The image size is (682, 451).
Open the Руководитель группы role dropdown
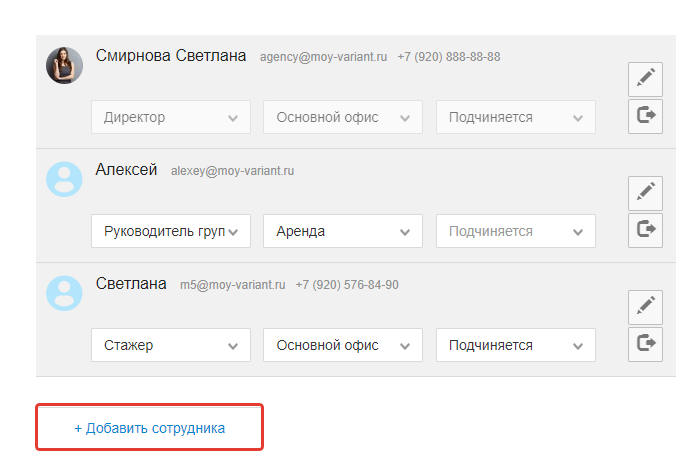[x=171, y=231]
